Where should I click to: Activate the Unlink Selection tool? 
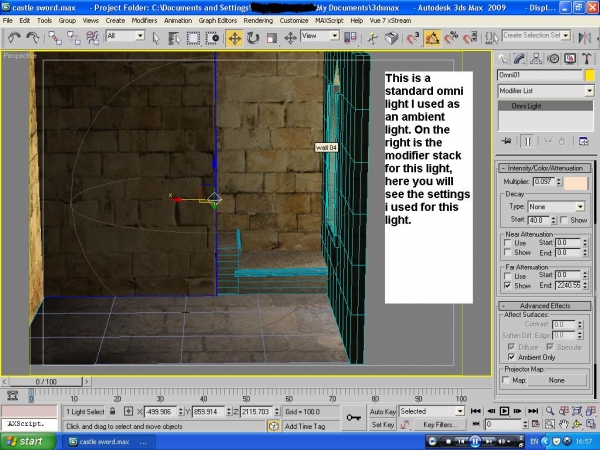coord(73,38)
